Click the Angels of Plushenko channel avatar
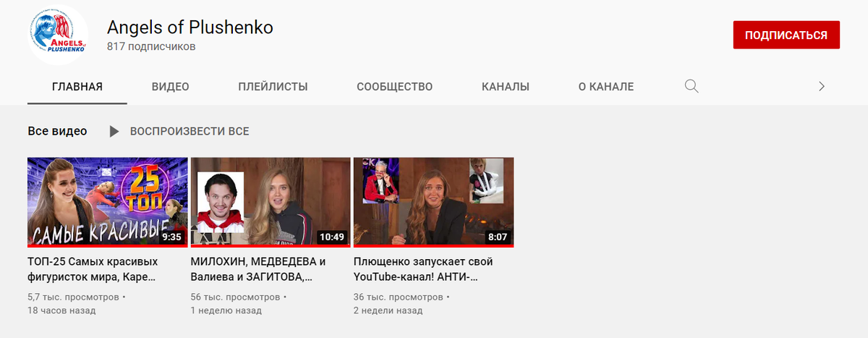Screen dimensions: 868x338 click(x=57, y=35)
